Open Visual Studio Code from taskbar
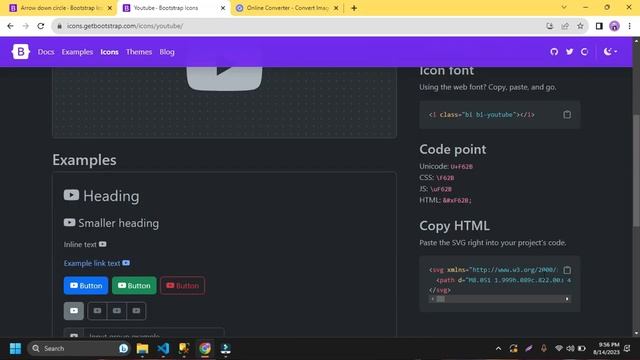This screenshot has width=640, height=360. point(163,349)
